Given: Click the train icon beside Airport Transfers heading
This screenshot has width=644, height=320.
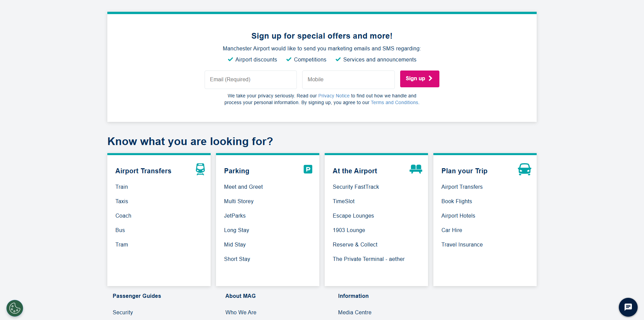Looking at the screenshot, I should (x=200, y=170).
